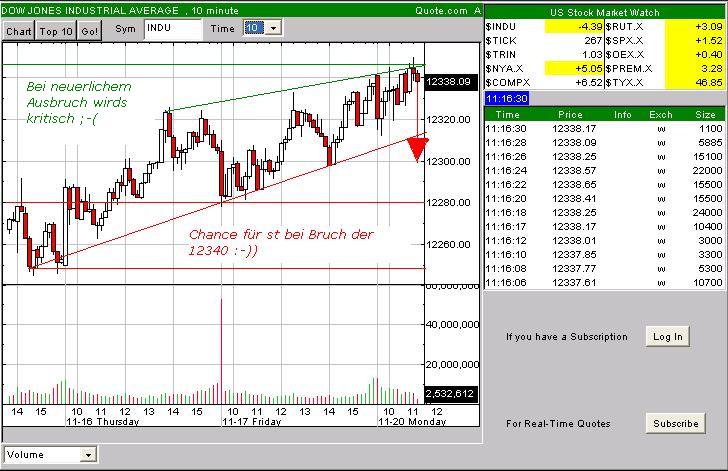This screenshot has width=728, height=471.
Task: Select the $OEX.X symbol
Action: pos(624,55)
